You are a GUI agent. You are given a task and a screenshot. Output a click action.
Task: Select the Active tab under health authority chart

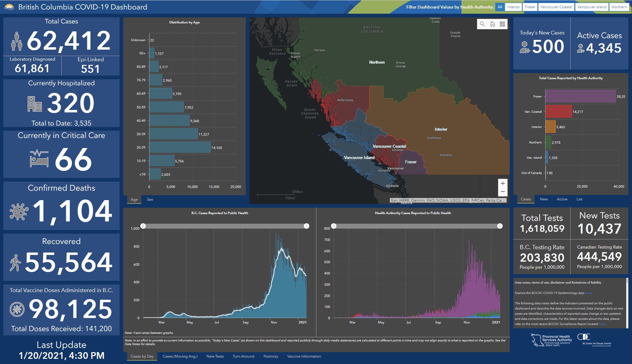pyautogui.click(x=562, y=199)
